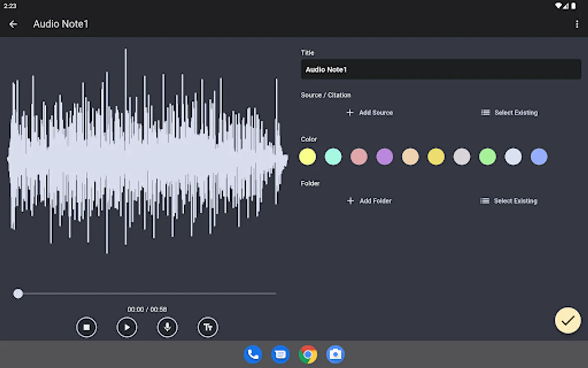
Task: Pick the pale white color swatch
Action: pyautogui.click(x=513, y=157)
